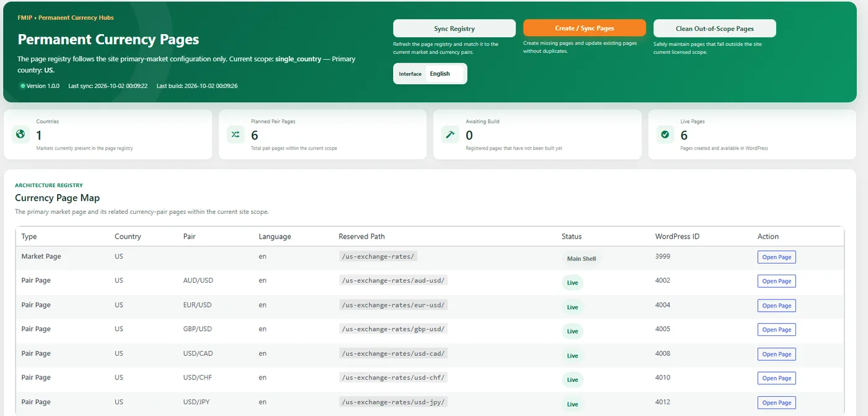Open Page for the AUD/USD pair

click(x=777, y=281)
